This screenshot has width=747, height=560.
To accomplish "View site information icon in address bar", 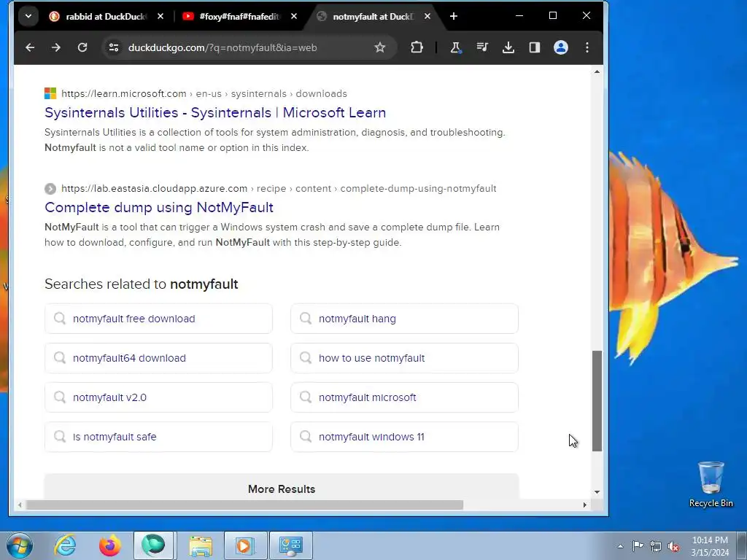I will click(114, 47).
